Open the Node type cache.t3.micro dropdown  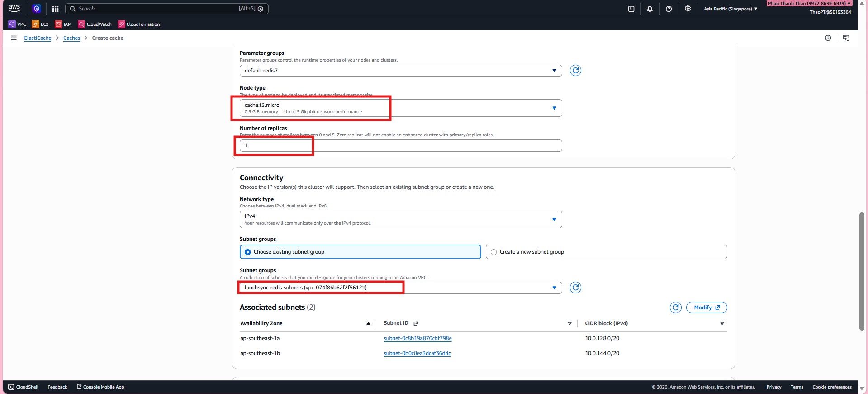click(401, 108)
